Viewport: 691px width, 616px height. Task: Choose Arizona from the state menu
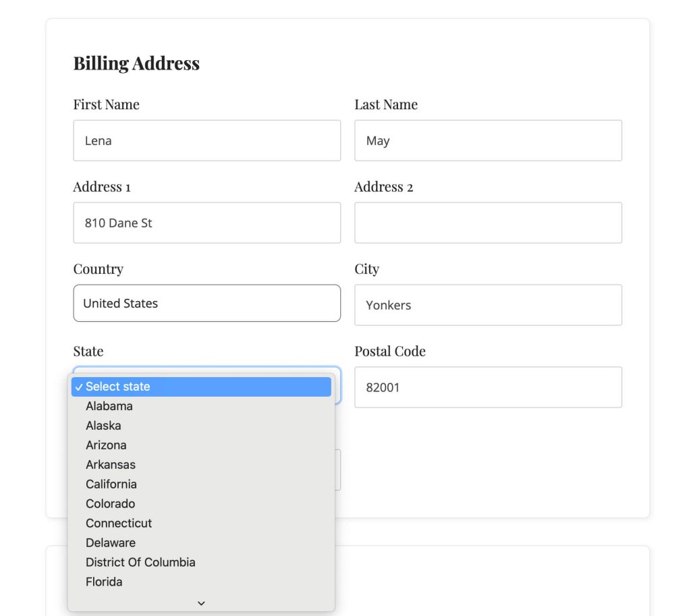coord(106,445)
